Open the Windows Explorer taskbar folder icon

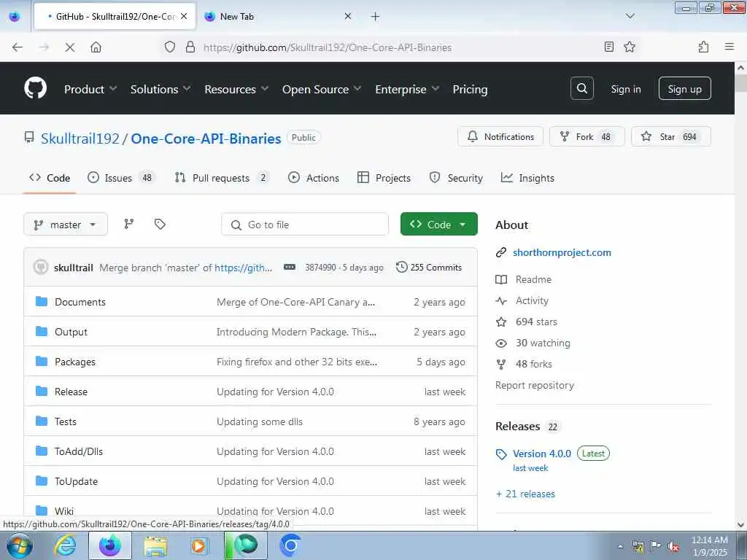point(155,545)
